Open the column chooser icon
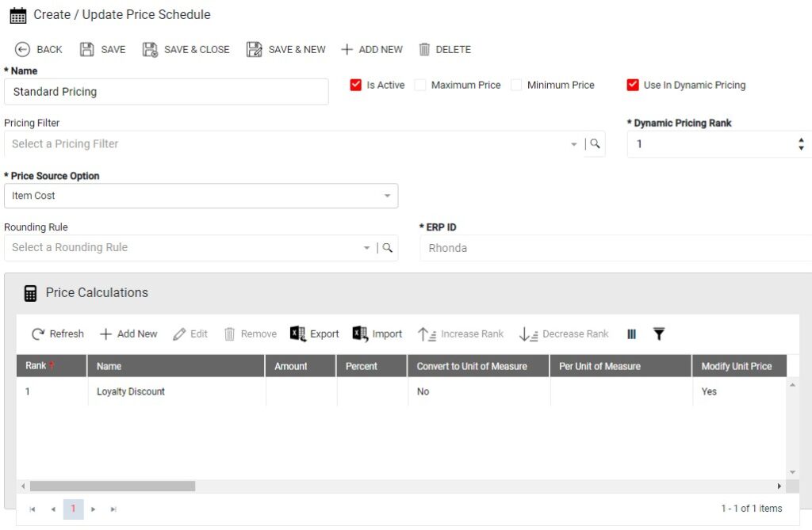 coord(631,334)
